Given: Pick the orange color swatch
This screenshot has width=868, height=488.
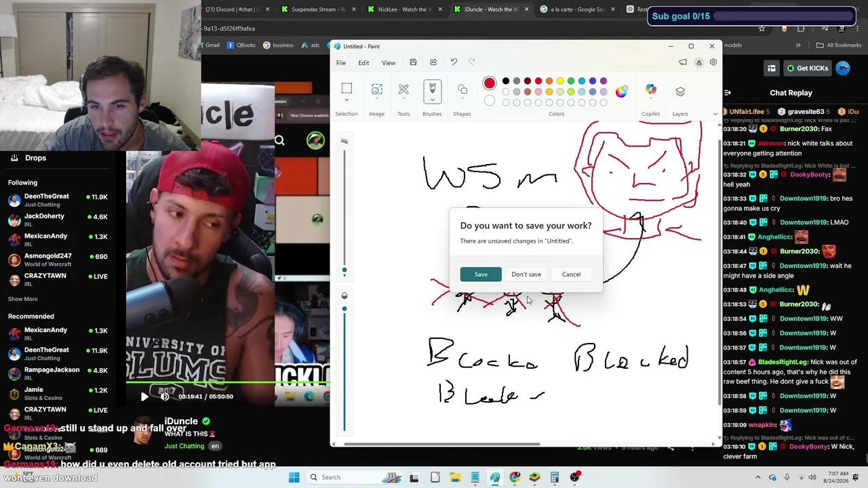Looking at the screenshot, I should 549,81.
